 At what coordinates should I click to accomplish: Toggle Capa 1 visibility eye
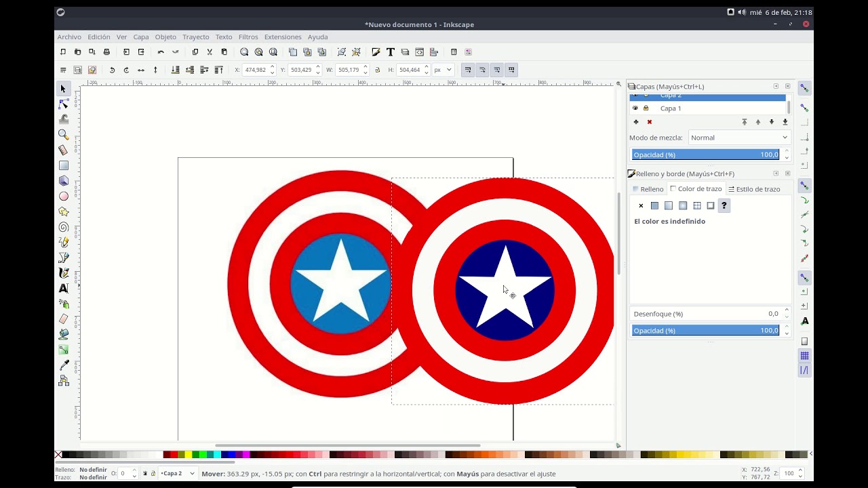(x=635, y=108)
